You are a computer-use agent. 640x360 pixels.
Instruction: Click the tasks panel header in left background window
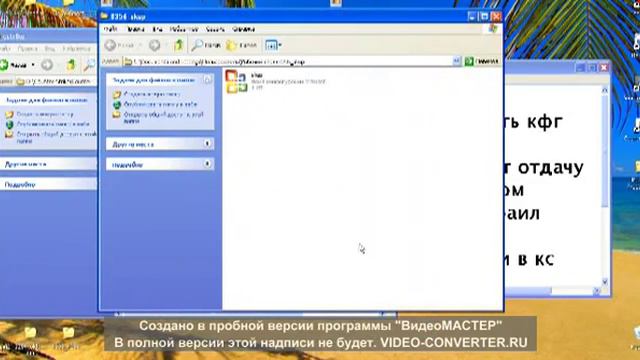click(x=48, y=100)
